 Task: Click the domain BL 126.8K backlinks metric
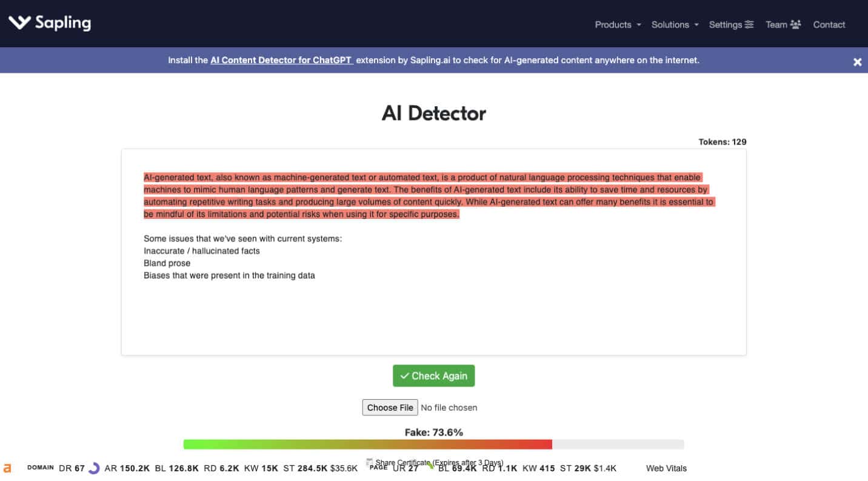pos(177,468)
